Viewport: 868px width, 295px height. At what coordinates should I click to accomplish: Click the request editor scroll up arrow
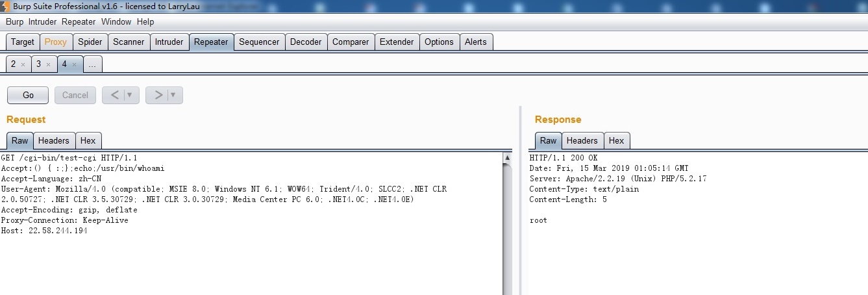click(x=508, y=157)
